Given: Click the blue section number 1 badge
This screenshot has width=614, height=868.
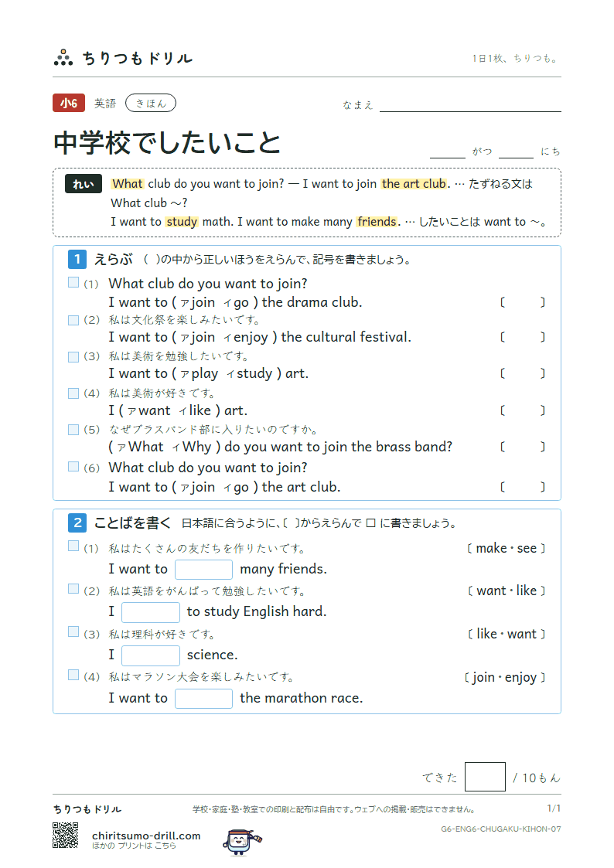Looking at the screenshot, I should [x=77, y=259].
